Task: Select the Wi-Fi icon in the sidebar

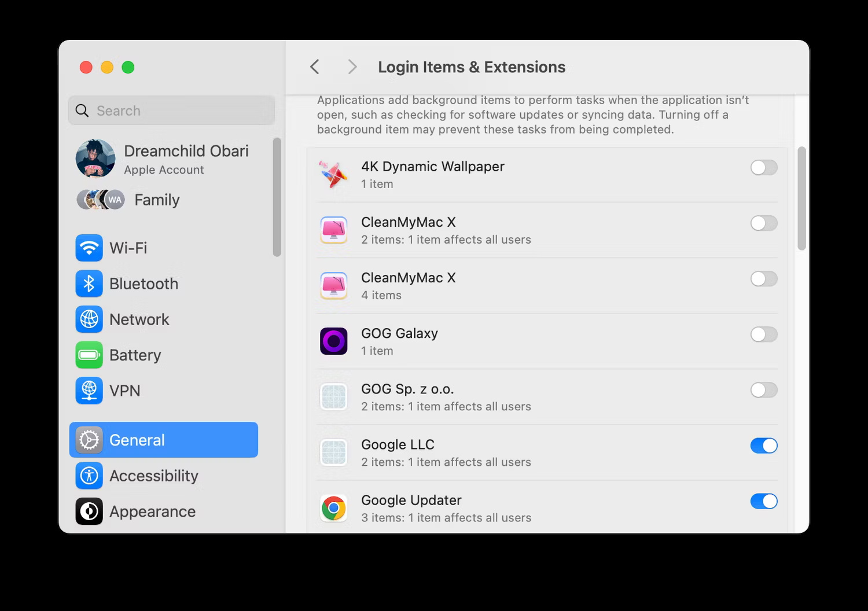Action: [89, 248]
